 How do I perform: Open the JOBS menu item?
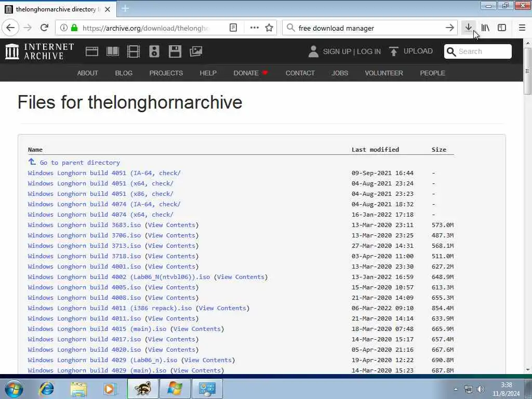coord(340,73)
